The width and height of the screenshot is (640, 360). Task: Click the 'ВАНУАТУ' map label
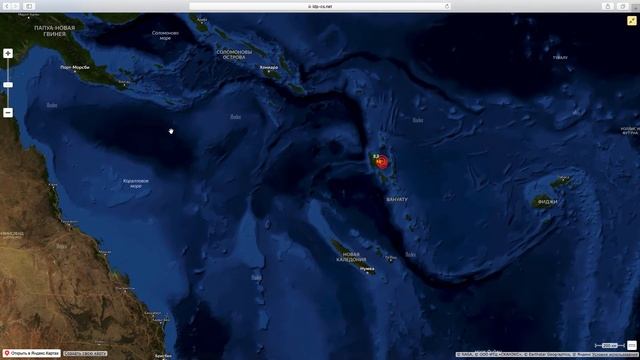pyautogui.click(x=397, y=200)
